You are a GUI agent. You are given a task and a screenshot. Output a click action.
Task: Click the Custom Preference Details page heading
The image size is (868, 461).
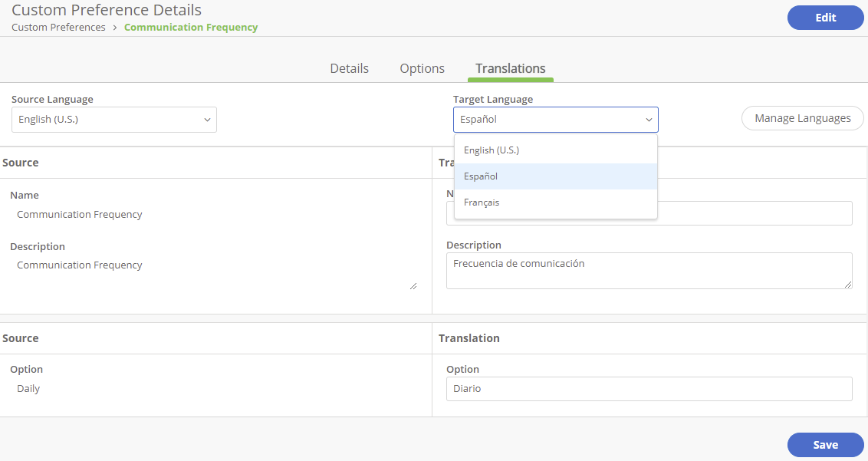[x=106, y=10]
